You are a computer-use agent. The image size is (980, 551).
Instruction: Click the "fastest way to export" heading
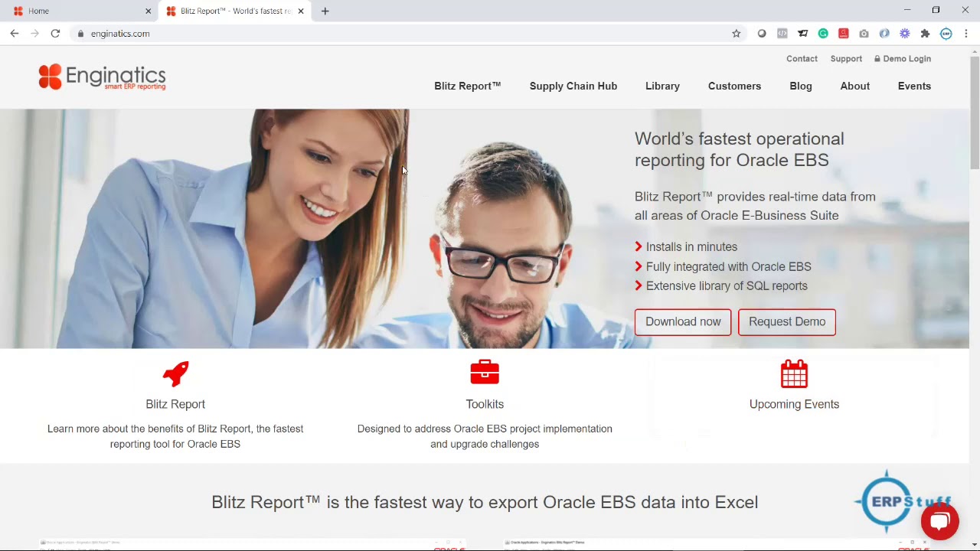485,502
